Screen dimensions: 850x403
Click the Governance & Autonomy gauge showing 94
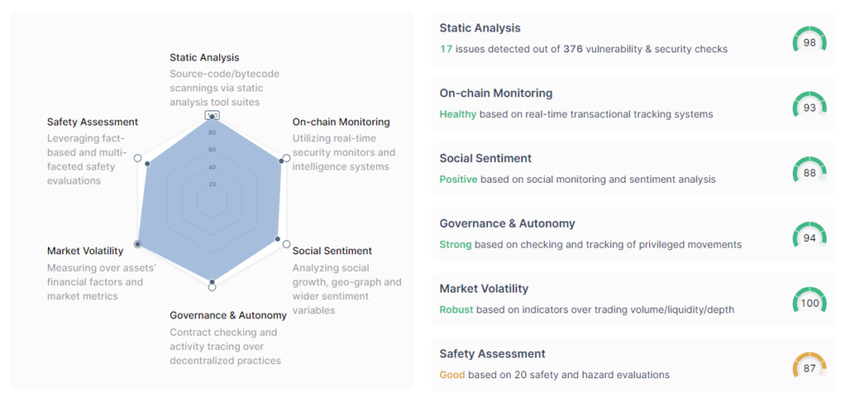click(x=809, y=236)
